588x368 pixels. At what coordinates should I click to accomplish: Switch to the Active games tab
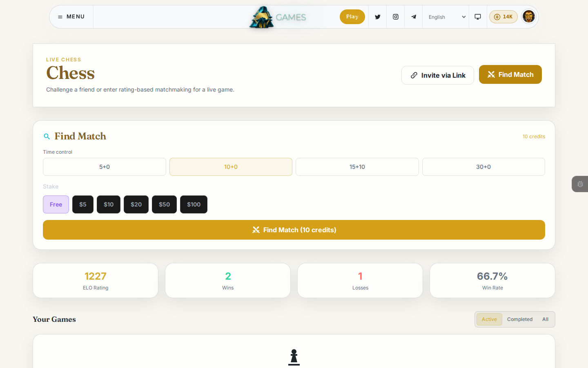pos(489,319)
